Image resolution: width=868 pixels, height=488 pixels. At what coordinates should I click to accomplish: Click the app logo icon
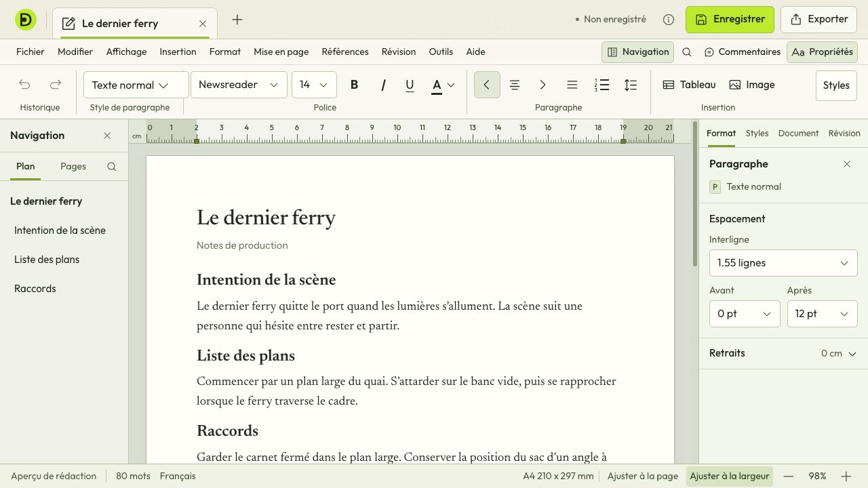26,20
